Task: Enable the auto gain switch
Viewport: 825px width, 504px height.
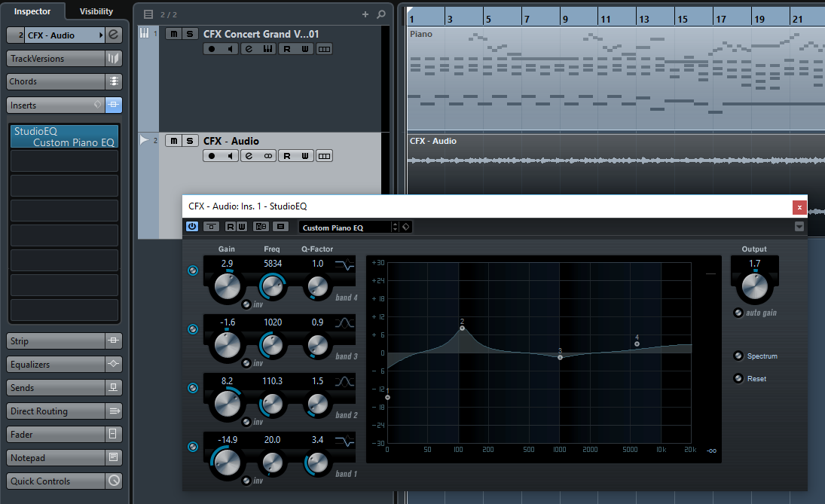Action: pyautogui.click(x=738, y=313)
